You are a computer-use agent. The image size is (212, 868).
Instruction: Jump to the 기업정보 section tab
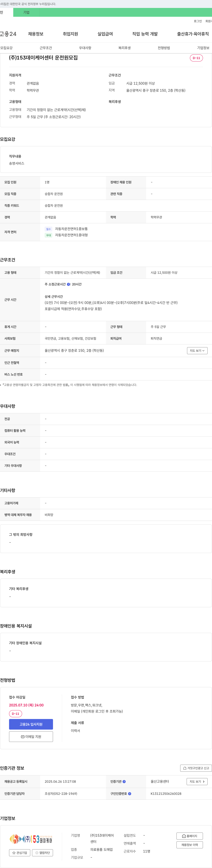tap(203, 48)
